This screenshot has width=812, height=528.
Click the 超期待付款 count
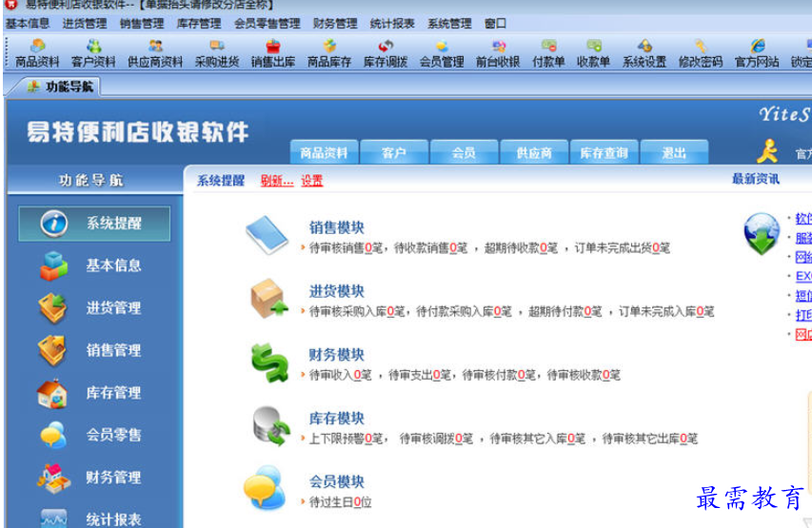tap(587, 312)
